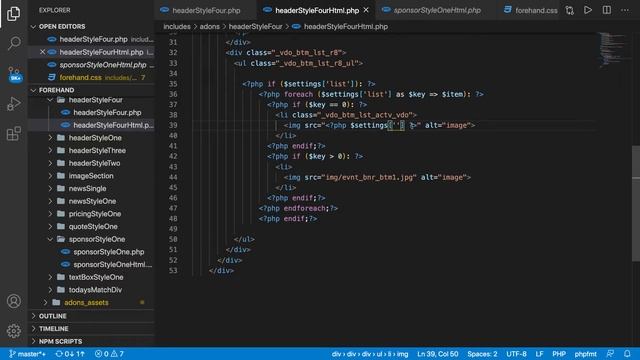Viewport: 640px width, 360px height.
Task: Expand the headerStyleThree folder
Action: coord(92,151)
